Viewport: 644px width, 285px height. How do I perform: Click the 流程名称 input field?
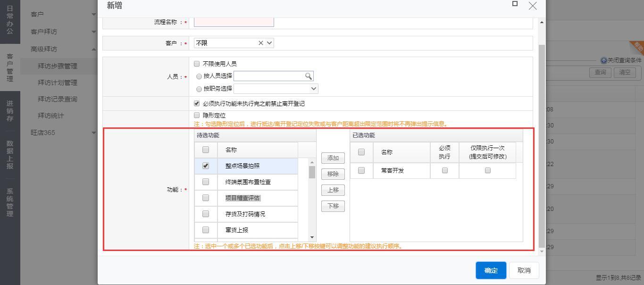point(234,22)
